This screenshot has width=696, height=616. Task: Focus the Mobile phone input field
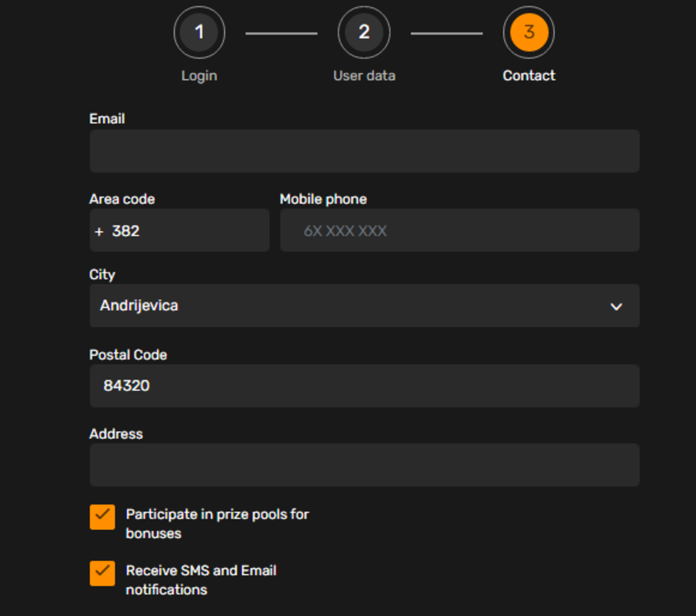(x=459, y=231)
